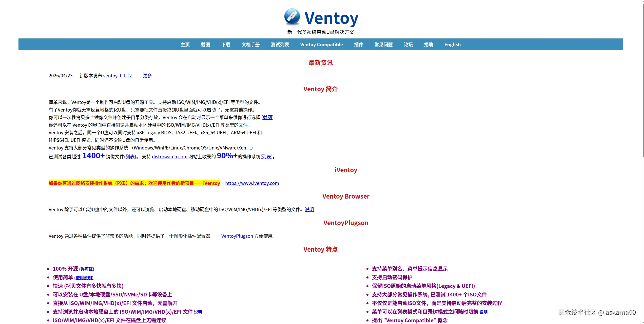Open the 主页 nav item
Viewport: 644px width, 324px height.
[x=185, y=45]
